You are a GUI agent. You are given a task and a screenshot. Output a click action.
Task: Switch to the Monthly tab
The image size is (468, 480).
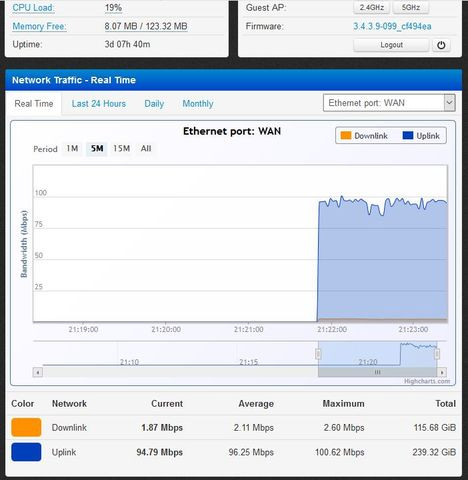198,104
